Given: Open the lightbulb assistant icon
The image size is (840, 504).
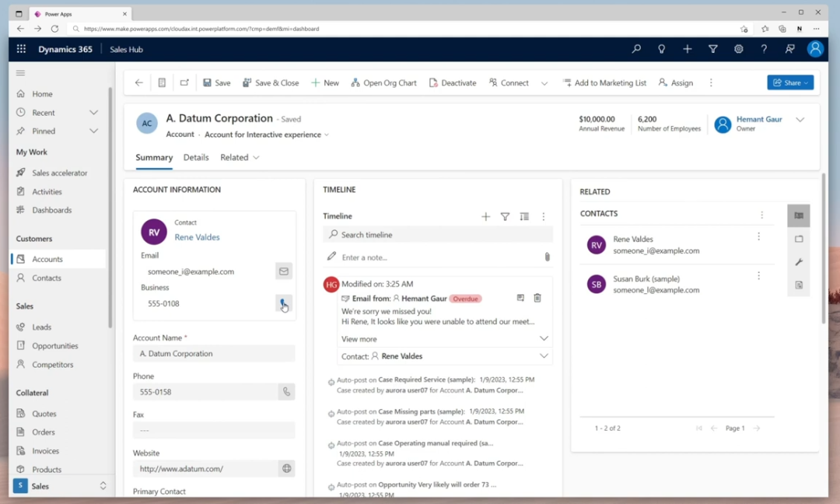Looking at the screenshot, I should [662, 49].
